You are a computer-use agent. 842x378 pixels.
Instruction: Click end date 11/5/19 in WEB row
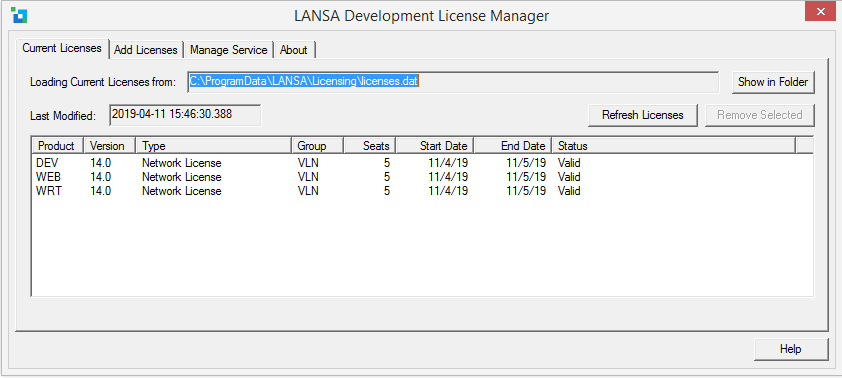tap(526, 177)
